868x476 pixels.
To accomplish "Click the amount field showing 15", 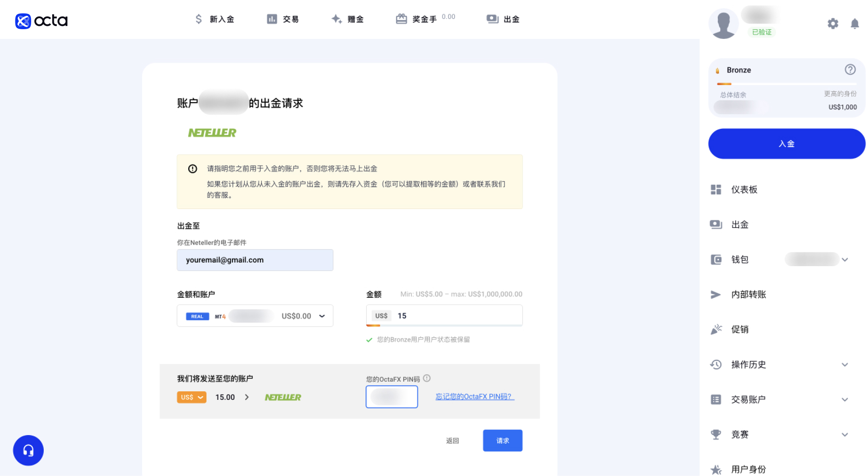I will [444, 316].
